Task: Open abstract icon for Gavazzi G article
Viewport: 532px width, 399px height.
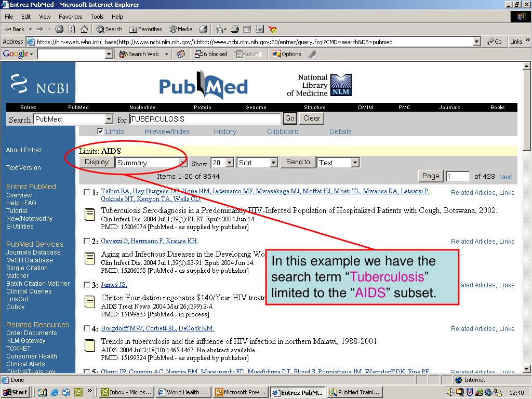Action: point(89,258)
